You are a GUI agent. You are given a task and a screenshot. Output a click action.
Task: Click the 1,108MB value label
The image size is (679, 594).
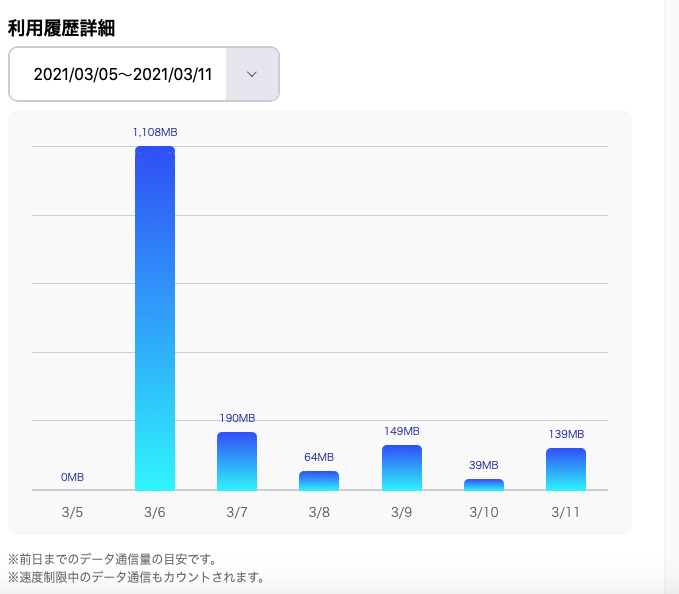155,132
